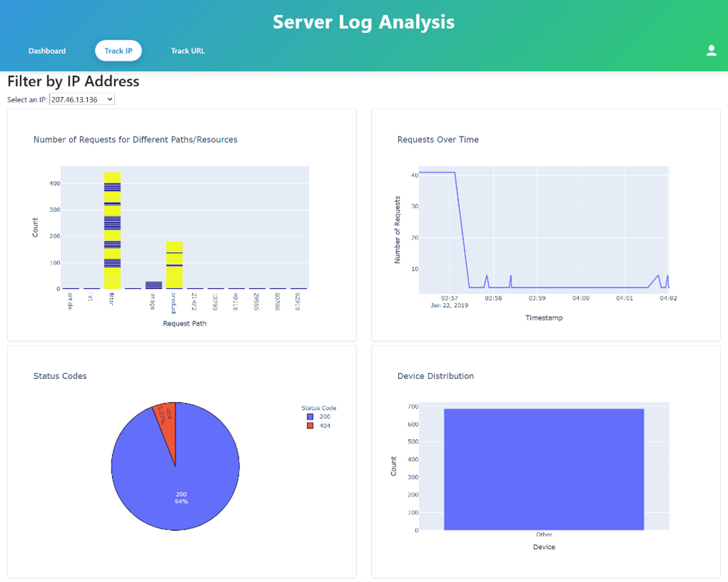Open the Track URL tab

pyautogui.click(x=188, y=51)
